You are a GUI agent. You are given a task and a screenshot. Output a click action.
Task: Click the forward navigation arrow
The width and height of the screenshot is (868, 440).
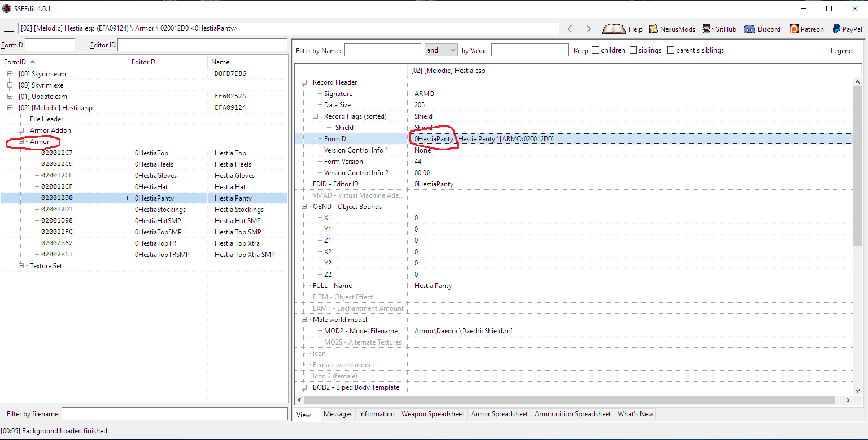coord(588,29)
